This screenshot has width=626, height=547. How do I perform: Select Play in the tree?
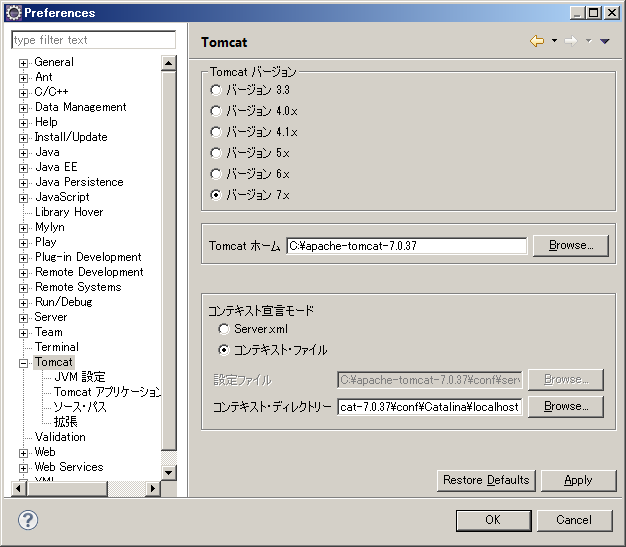[x=46, y=242]
